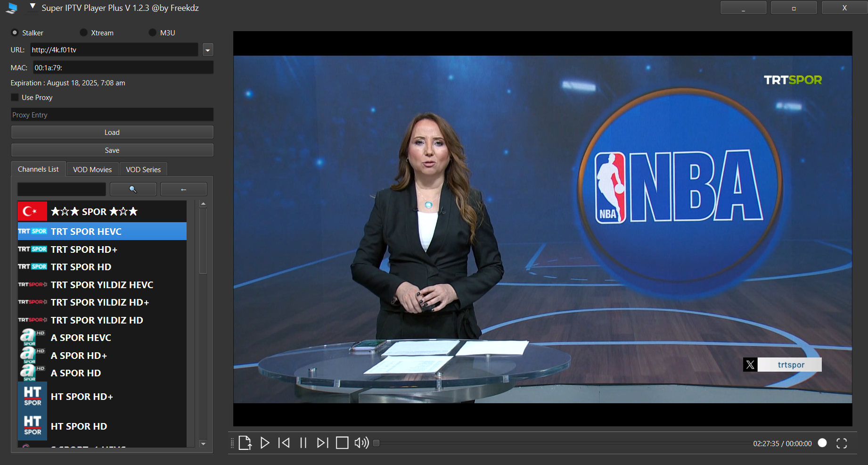This screenshot has height=465, width=868.
Task: Click the channel list scrollbar thumb
Action: point(203,241)
